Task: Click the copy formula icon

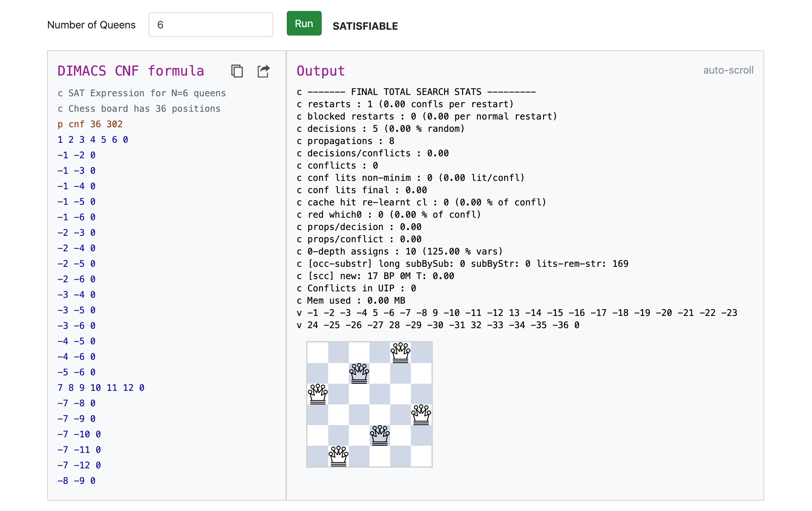Action: point(237,71)
